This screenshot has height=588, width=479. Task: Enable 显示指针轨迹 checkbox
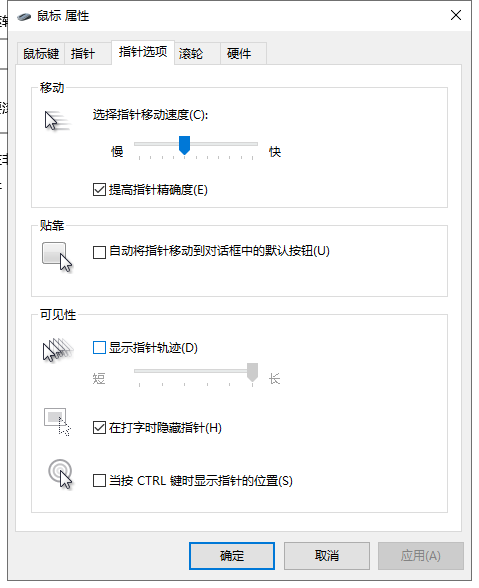(99, 348)
